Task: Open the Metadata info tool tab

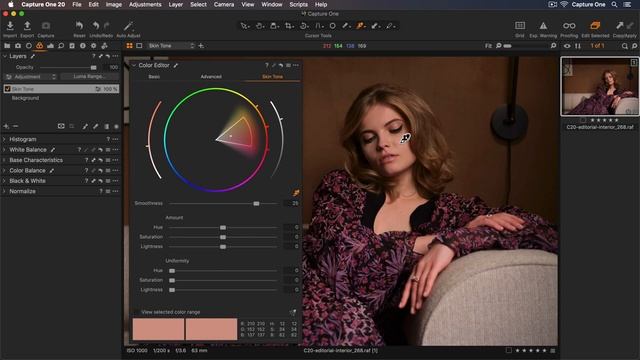Action: 82,46
